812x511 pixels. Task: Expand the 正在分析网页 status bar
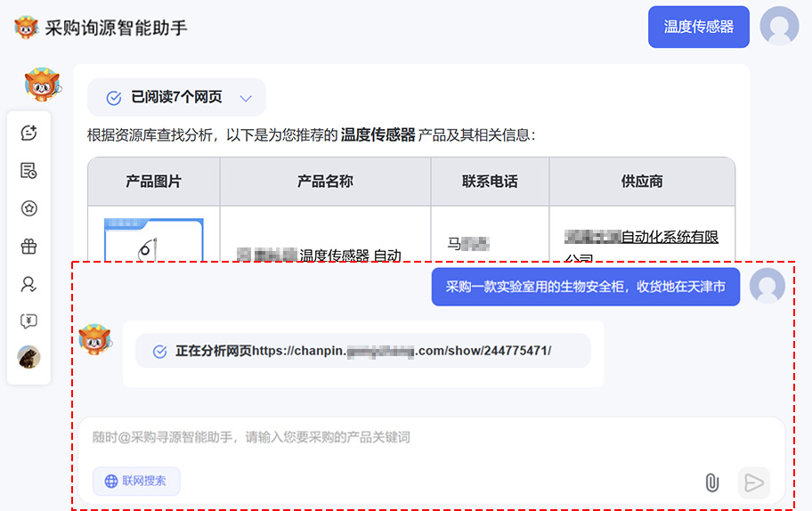pyautogui.click(x=362, y=351)
